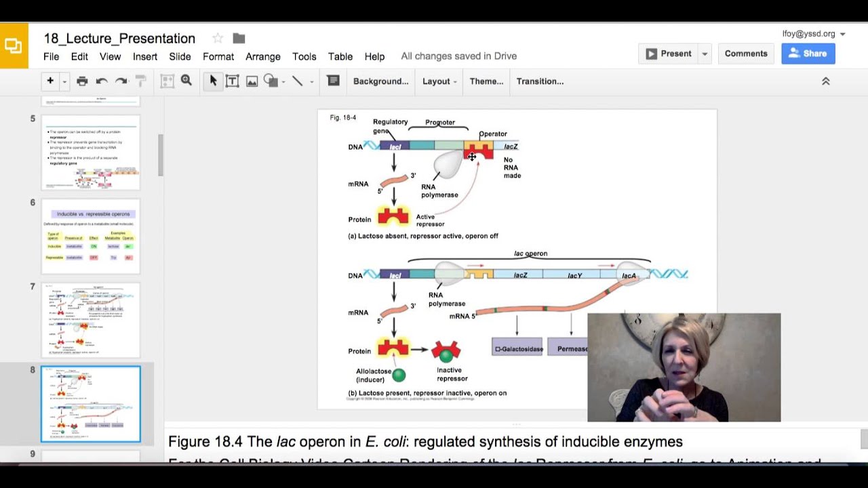The image size is (868, 488).
Task: Choose the select arrow tool
Action: click(x=213, y=81)
